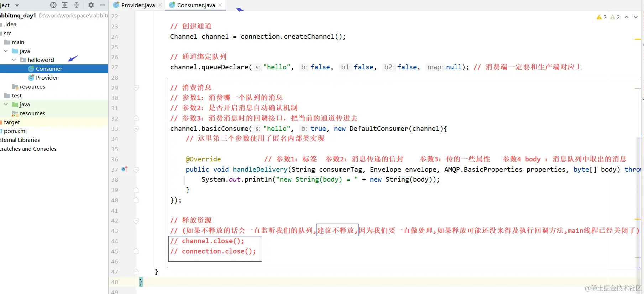Screen dimensions: 644x294
Task: Close the Consumer.java tab
Action: point(220,5)
